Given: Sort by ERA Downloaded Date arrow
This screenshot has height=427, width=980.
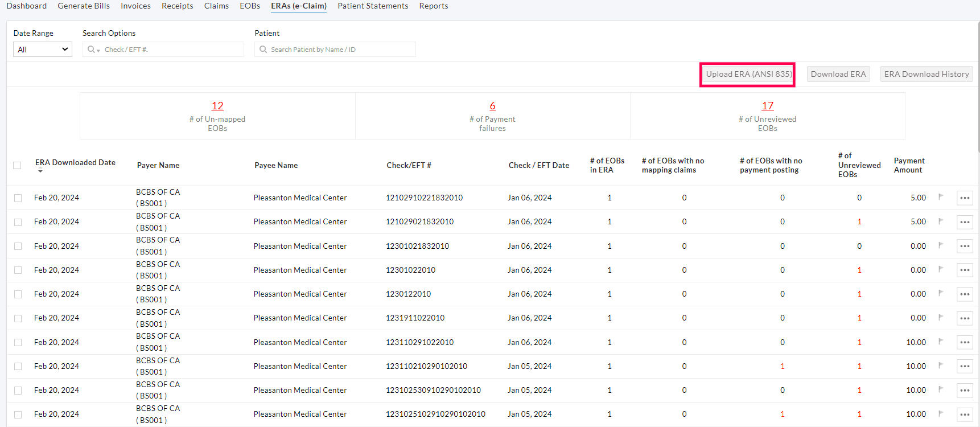Looking at the screenshot, I should [40, 171].
